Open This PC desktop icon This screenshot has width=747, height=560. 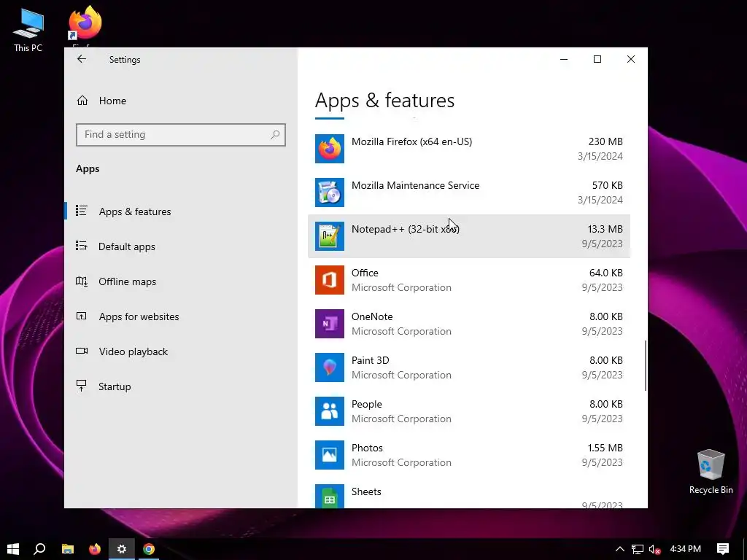(x=28, y=29)
